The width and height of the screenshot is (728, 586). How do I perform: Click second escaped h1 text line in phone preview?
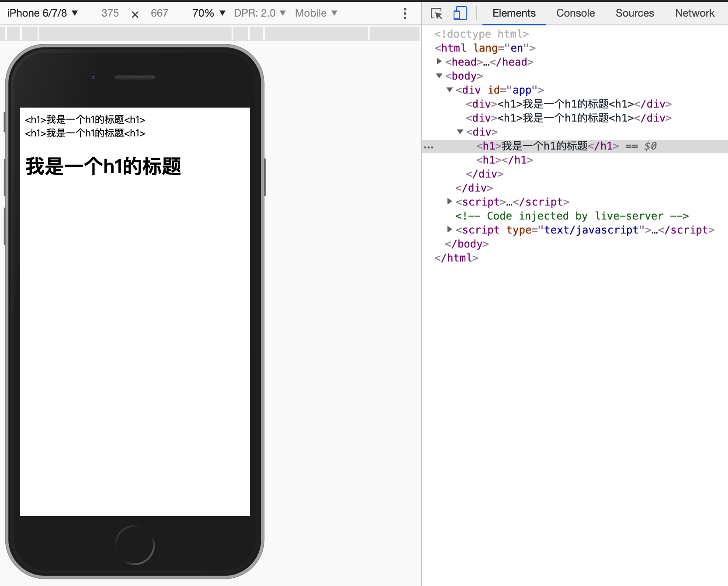click(x=85, y=133)
